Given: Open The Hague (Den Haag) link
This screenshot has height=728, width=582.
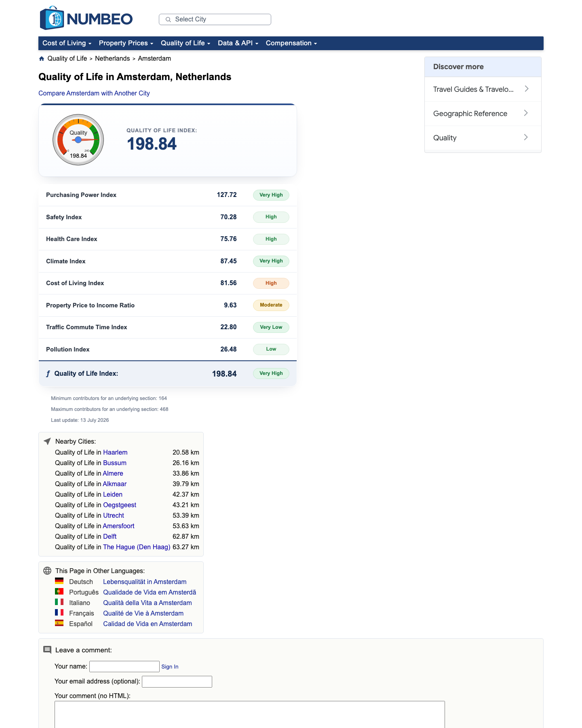Looking at the screenshot, I should point(137,547).
